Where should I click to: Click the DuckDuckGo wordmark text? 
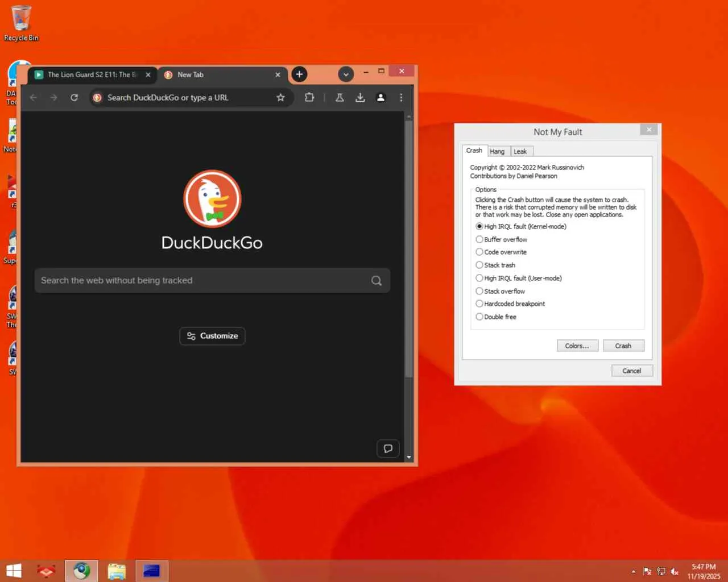212,243
